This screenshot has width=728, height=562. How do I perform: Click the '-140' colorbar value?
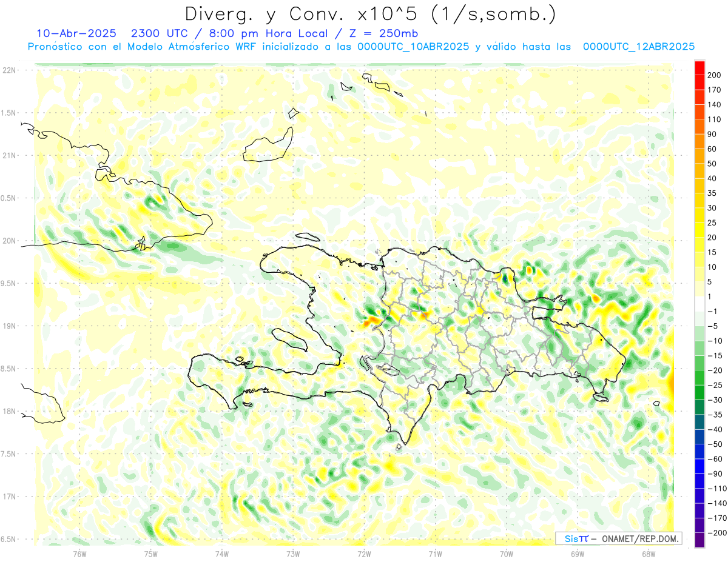click(718, 503)
